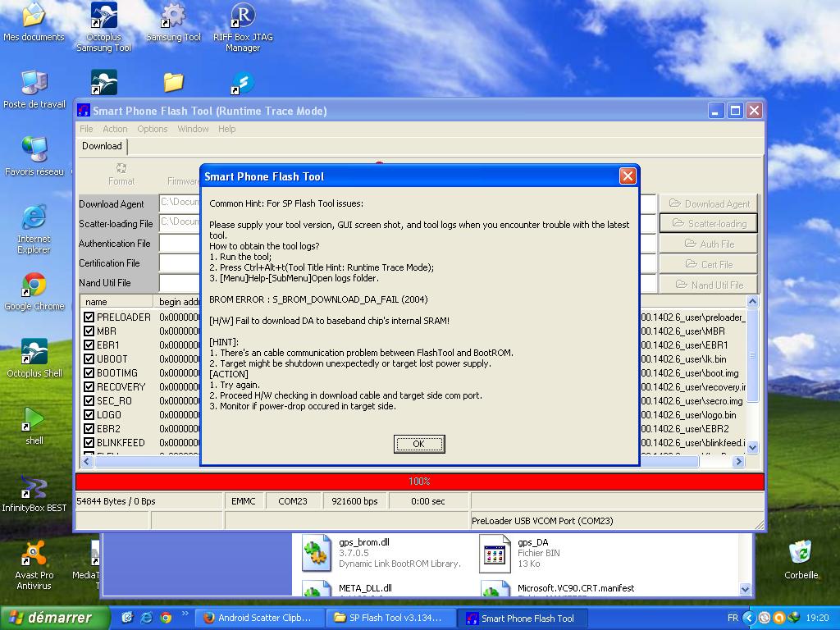This screenshot has width=840, height=630.
Task: Click the FR language indicator in tray
Action: tap(733, 619)
